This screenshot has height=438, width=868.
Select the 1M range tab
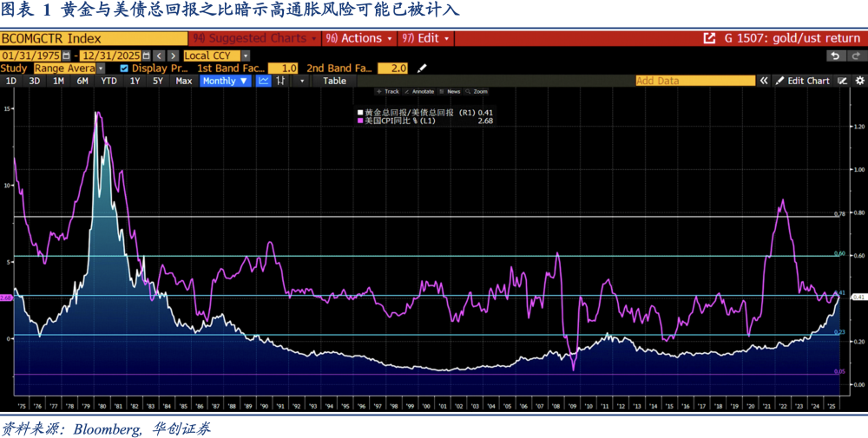[58, 81]
